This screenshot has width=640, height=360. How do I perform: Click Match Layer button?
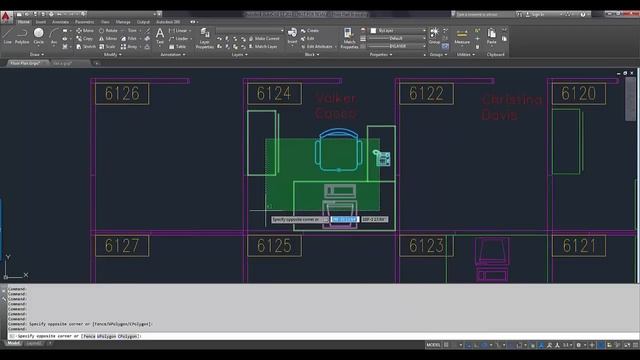pos(262,47)
